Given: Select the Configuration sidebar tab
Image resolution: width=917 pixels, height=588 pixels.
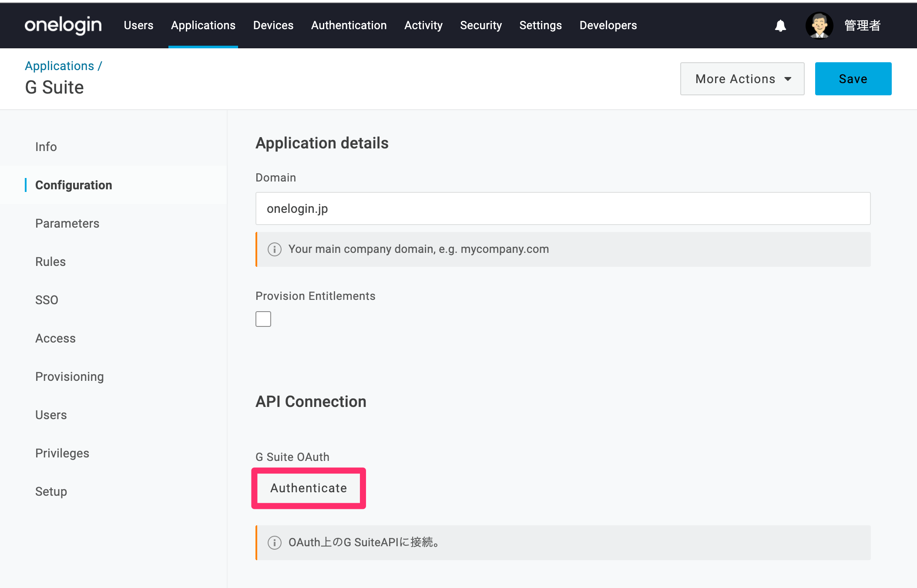Looking at the screenshot, I should [74, 185].
